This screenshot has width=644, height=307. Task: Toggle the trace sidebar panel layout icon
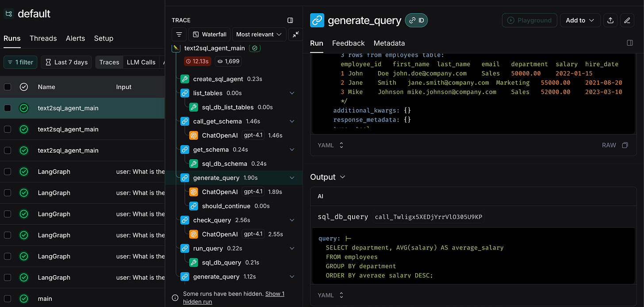click(290, 20)
